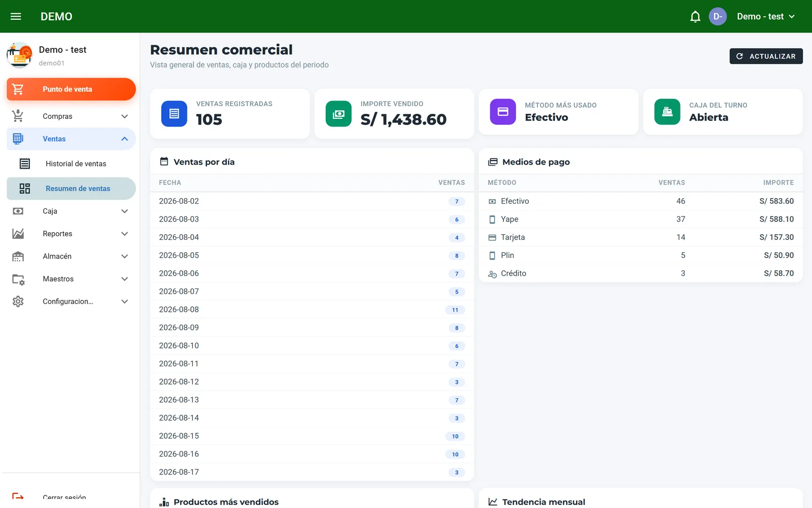This screenshot has width=812, height=508.
Task: Click the S/ 1,438.60 total amount
Action: coord(403,119)
